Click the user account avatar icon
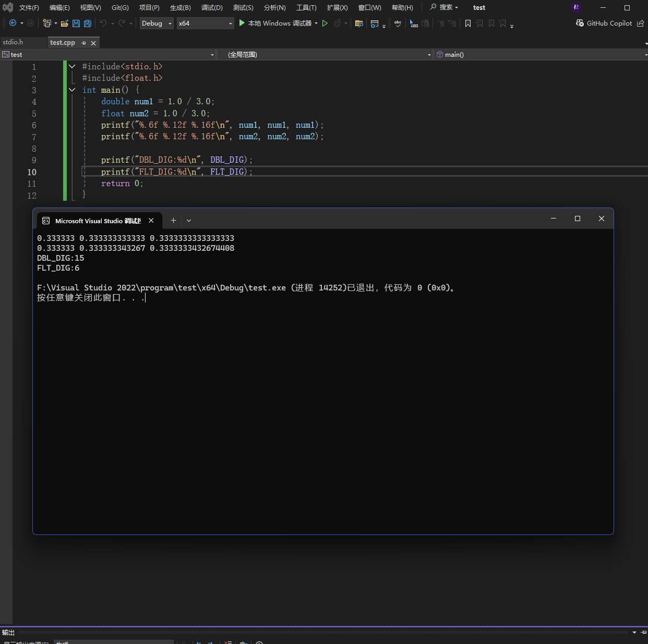Image resolution: width=648 pixels, height=644 pixels. pos(576,7)
